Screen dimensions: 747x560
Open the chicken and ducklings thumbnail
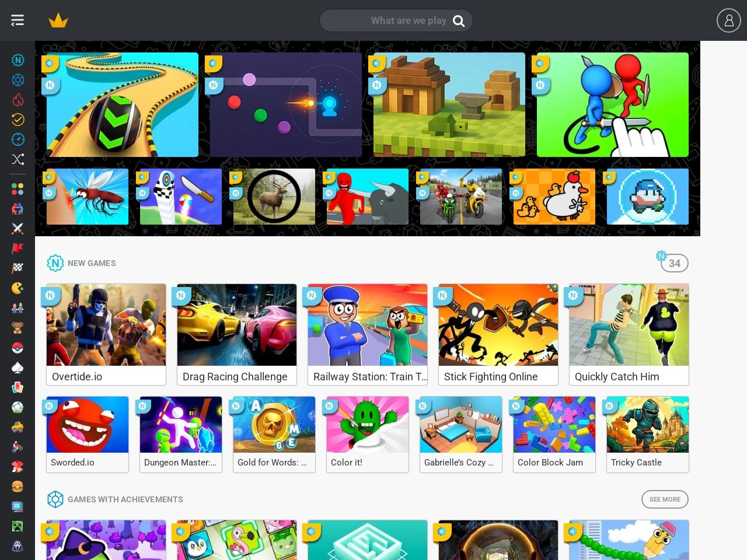click(x=554, y=197)
